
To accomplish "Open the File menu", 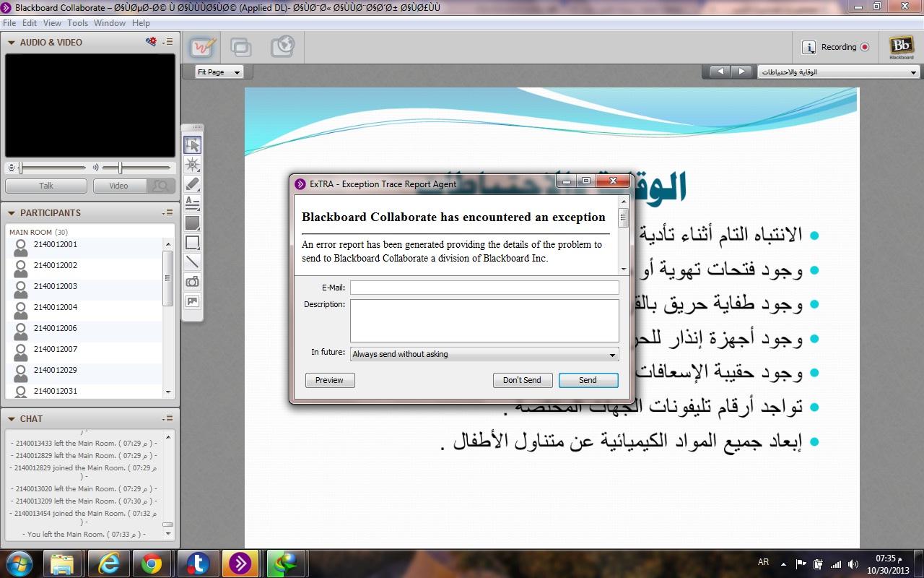I will click(9, 23).
